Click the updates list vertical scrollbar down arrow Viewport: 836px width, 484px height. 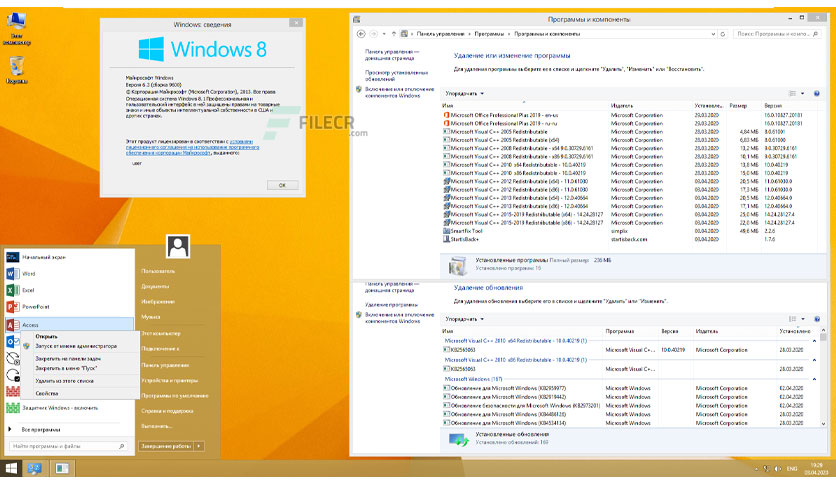(x=823, y=423)
